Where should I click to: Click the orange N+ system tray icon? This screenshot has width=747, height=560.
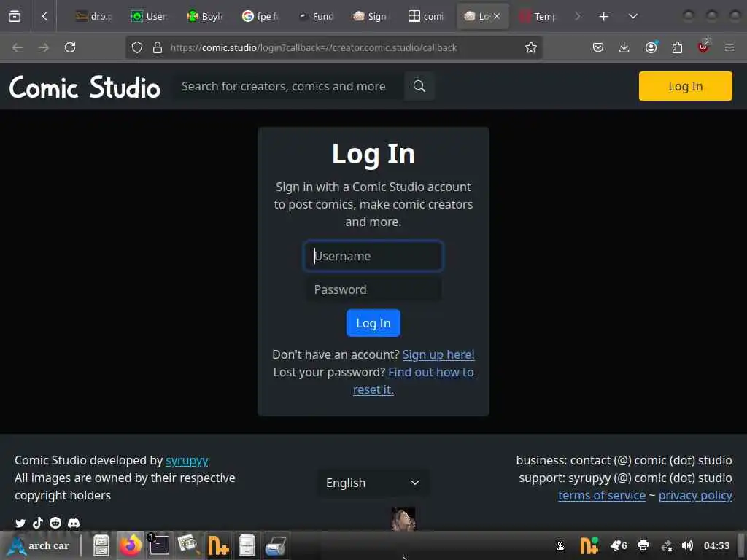589,545
